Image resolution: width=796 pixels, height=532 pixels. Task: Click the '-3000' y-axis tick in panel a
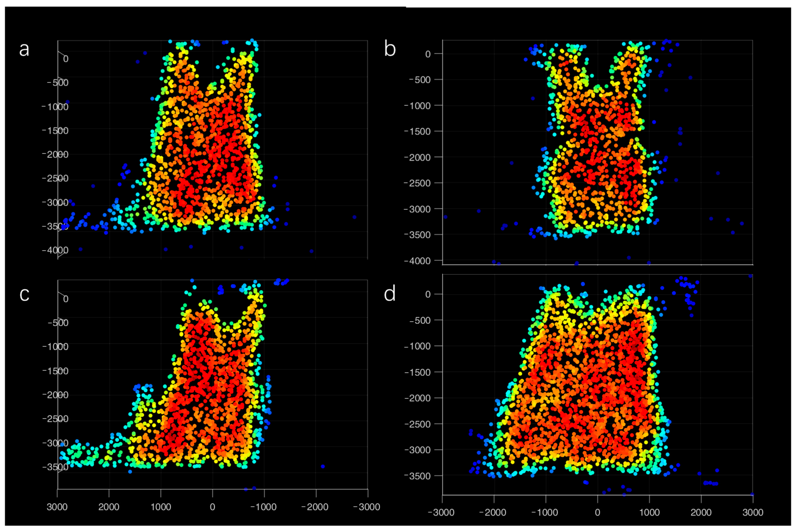point(55,203)
